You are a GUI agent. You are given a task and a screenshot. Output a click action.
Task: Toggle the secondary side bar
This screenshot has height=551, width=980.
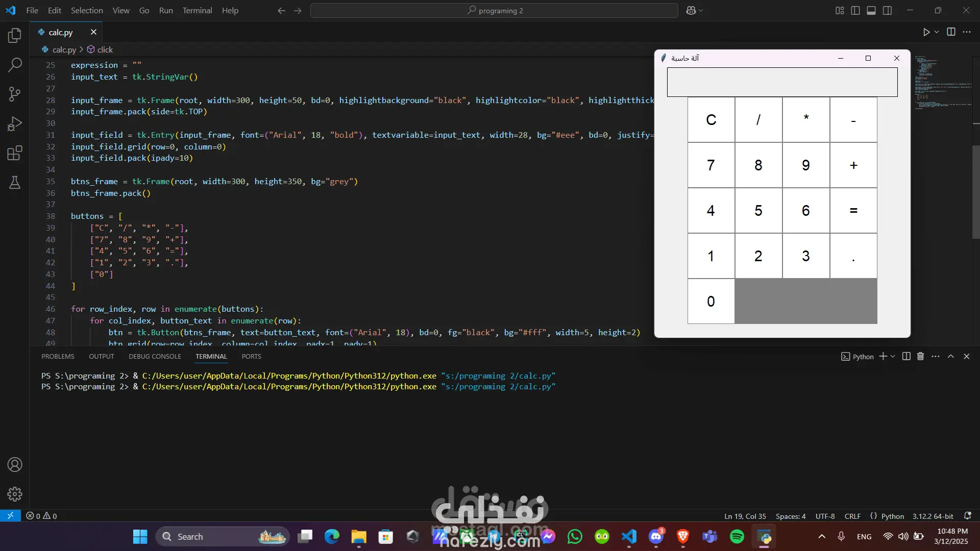[x=888, y=10]
